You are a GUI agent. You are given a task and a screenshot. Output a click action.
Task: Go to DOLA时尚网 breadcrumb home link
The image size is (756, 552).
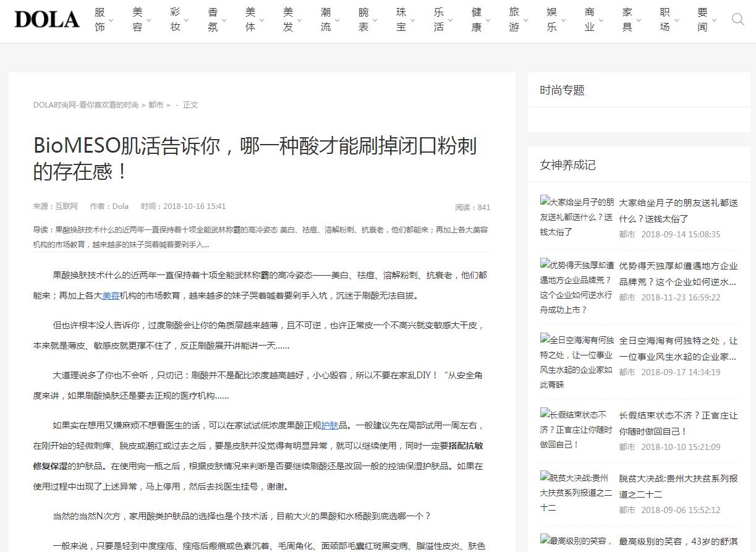click(x=86, y=105)
